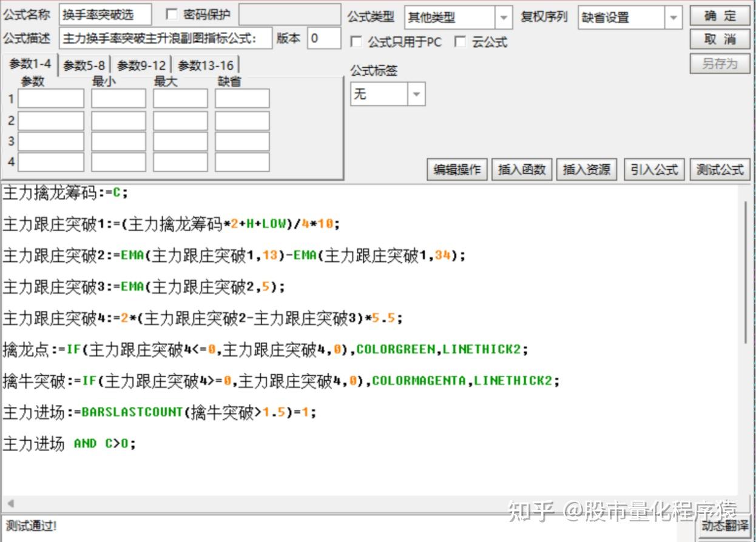Click the 编辑操作 button
756x542 pixels.
tap(457, 170)
